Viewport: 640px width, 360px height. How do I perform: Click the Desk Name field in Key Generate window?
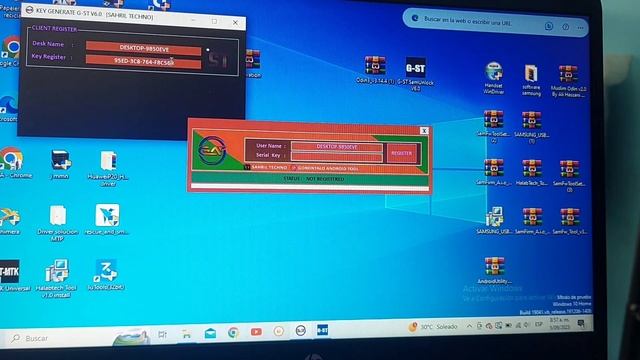143,48
